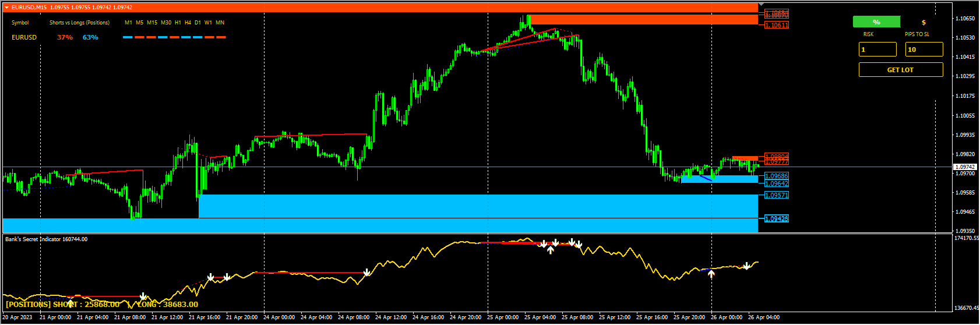This screenshot has height=325, width=980.
Task: Select the MN timeframe label
Action: click(x=220, y=23)
